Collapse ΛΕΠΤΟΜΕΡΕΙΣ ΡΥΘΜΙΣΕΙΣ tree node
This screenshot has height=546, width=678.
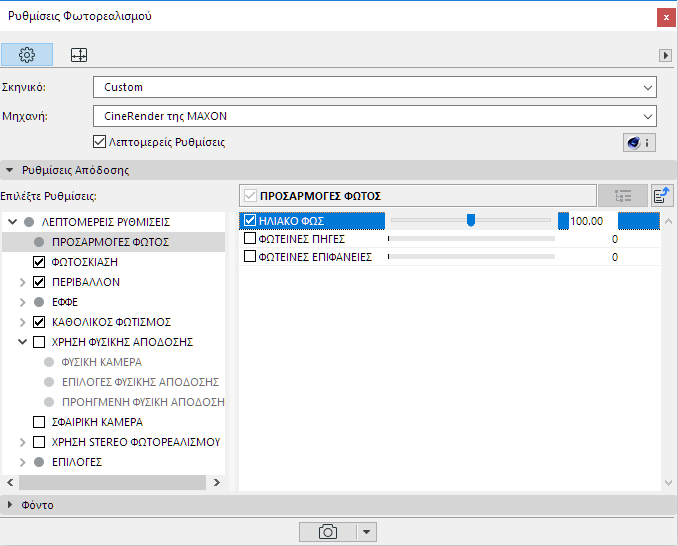13,222
